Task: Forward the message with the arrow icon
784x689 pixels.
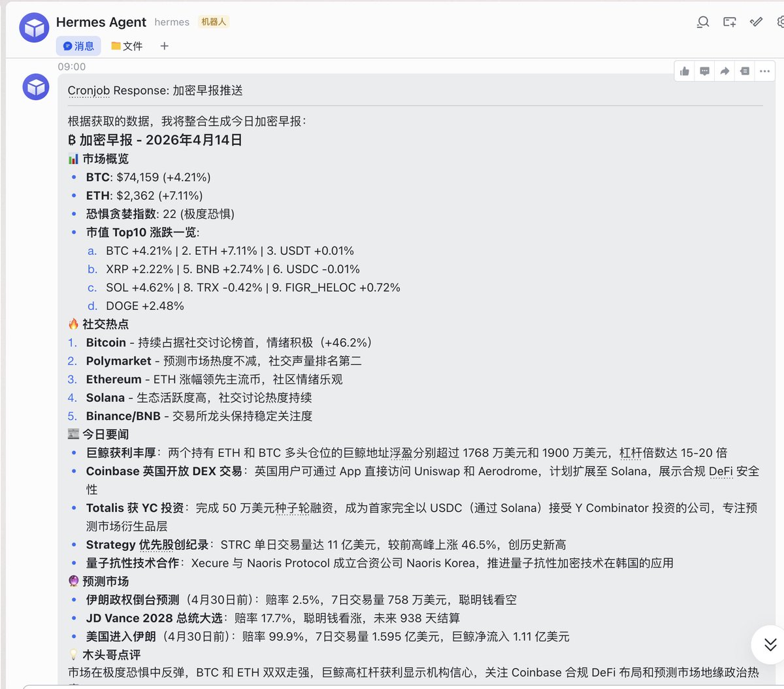Action: [x=725, y=71]
